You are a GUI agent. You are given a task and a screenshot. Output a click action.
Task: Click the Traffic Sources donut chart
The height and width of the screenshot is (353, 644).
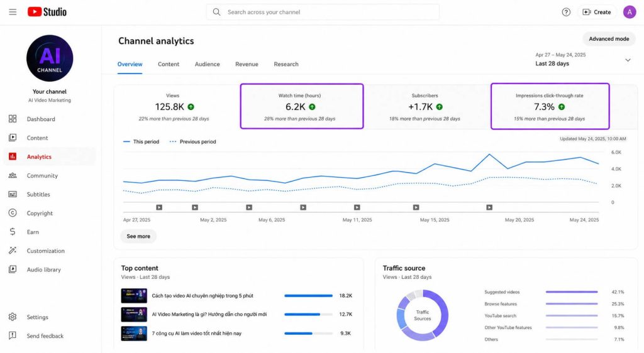click(x=422, y=315)
